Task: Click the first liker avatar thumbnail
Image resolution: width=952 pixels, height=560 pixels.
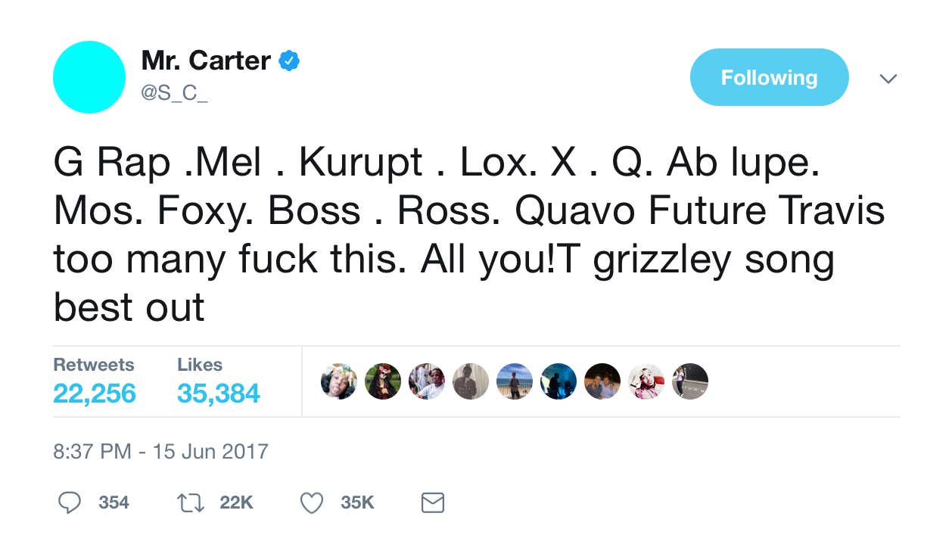Action: point(339,381)
